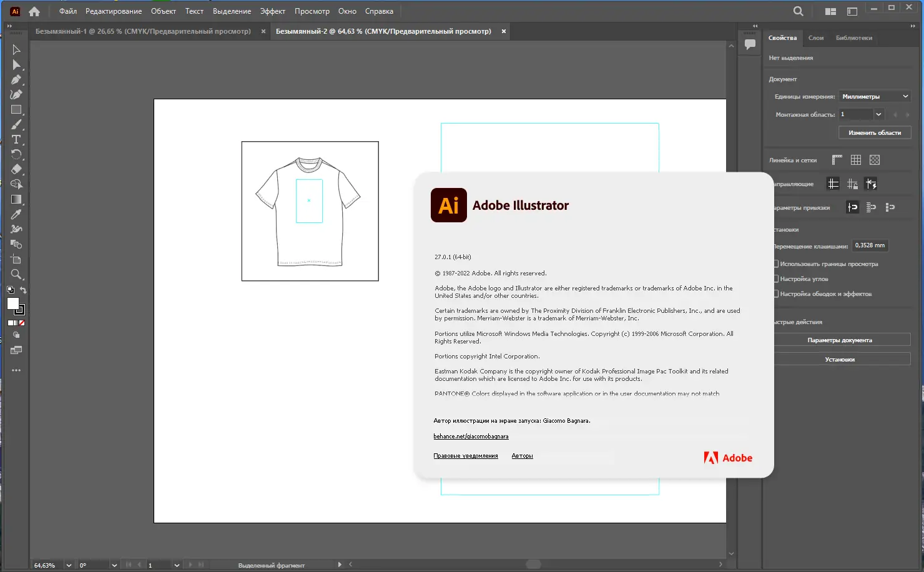Open the Редактирование menu
Image resolution: width=924 pixels, height=572 pixels.
point(114,11)
